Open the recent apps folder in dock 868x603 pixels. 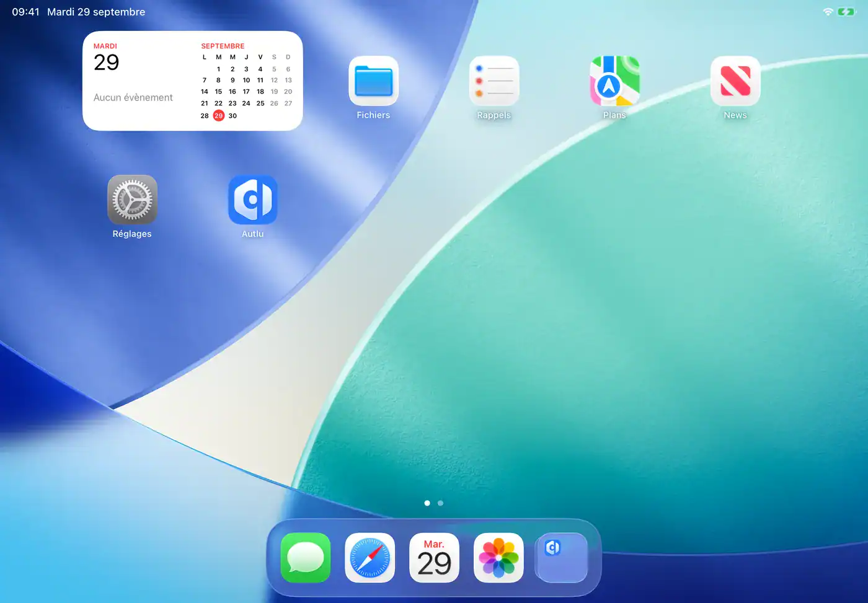pyautogui.click(x=562, y=558)
